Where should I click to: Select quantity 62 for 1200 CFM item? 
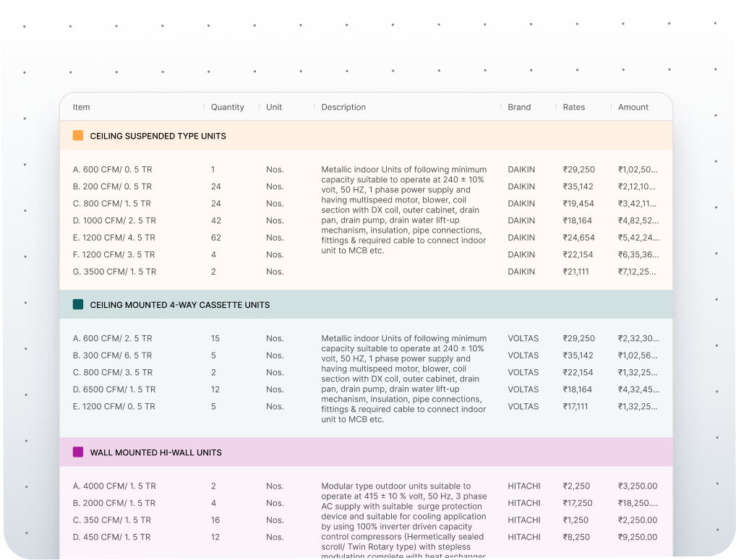tap(216, 238)
